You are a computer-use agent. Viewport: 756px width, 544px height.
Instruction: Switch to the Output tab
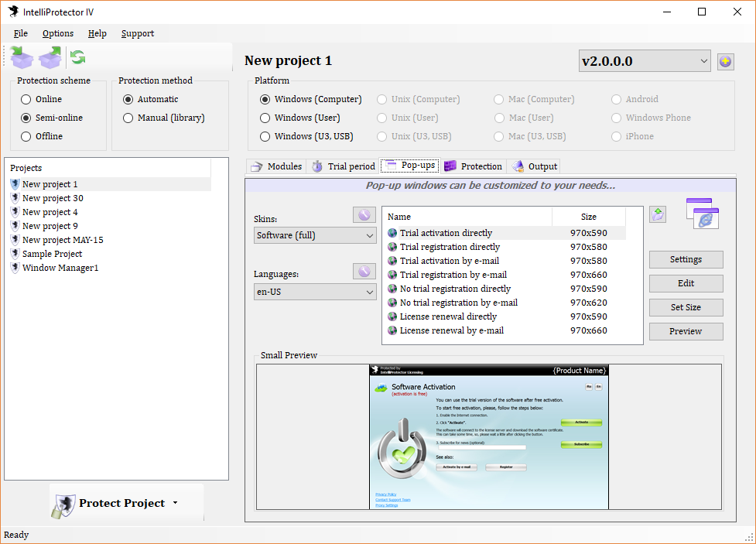[534, 166]
